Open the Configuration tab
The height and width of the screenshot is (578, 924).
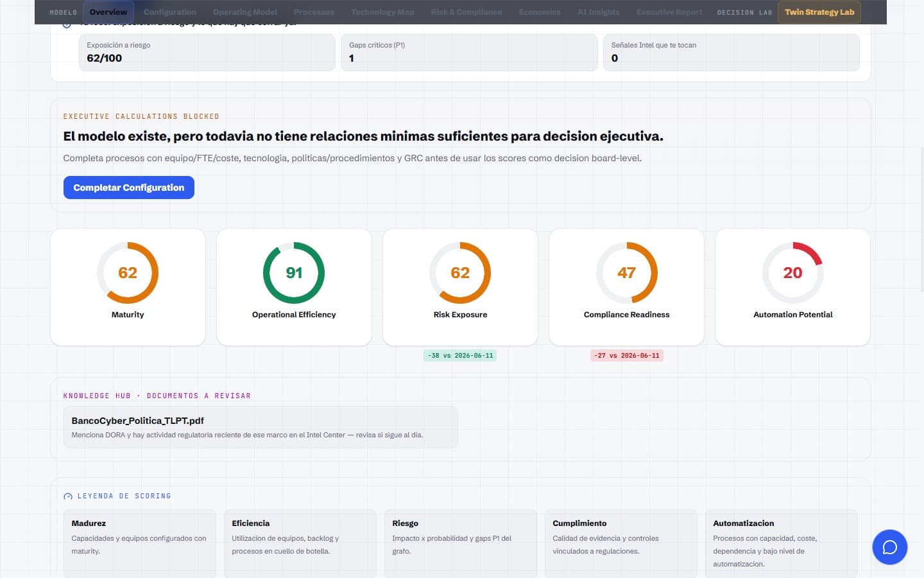click(170, 12)
